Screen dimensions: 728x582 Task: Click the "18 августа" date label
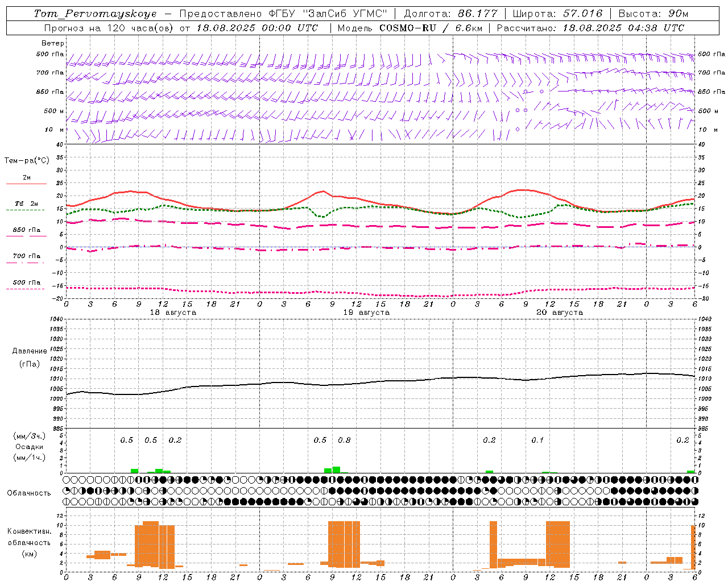coord(173,313)
